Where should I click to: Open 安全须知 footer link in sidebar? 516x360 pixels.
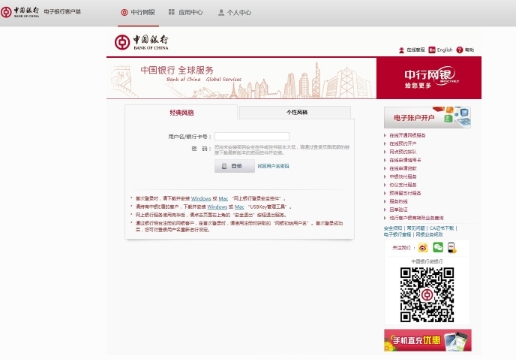point(393,228)
